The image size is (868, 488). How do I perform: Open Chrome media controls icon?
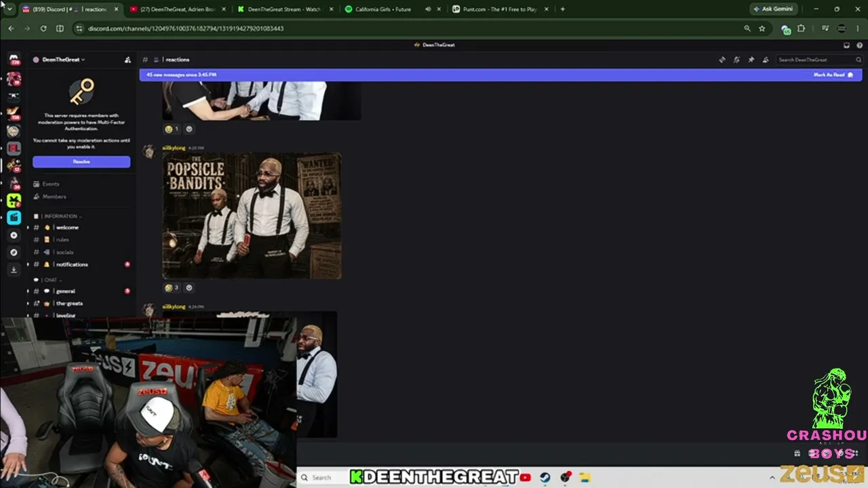click(825, 28)
